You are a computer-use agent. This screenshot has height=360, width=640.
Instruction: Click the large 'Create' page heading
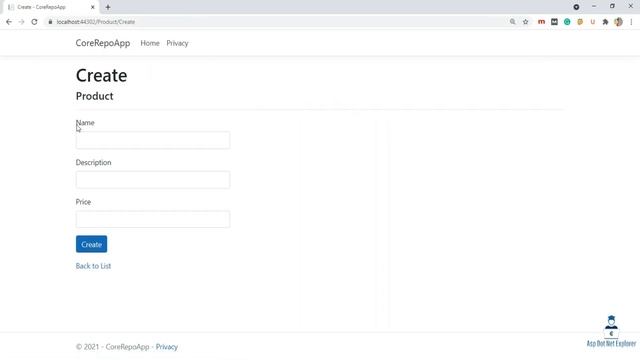pos(102,76)
